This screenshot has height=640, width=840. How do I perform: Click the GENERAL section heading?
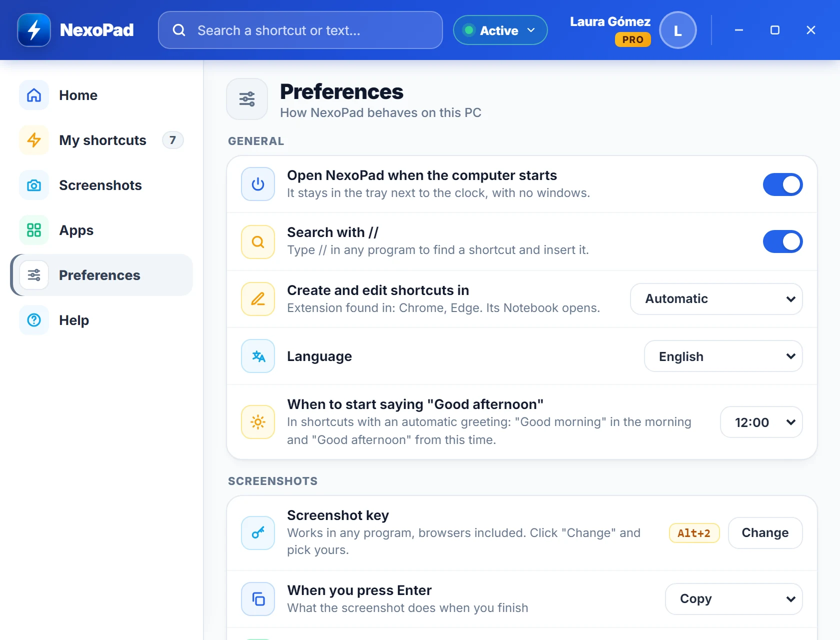pos(256,141)
